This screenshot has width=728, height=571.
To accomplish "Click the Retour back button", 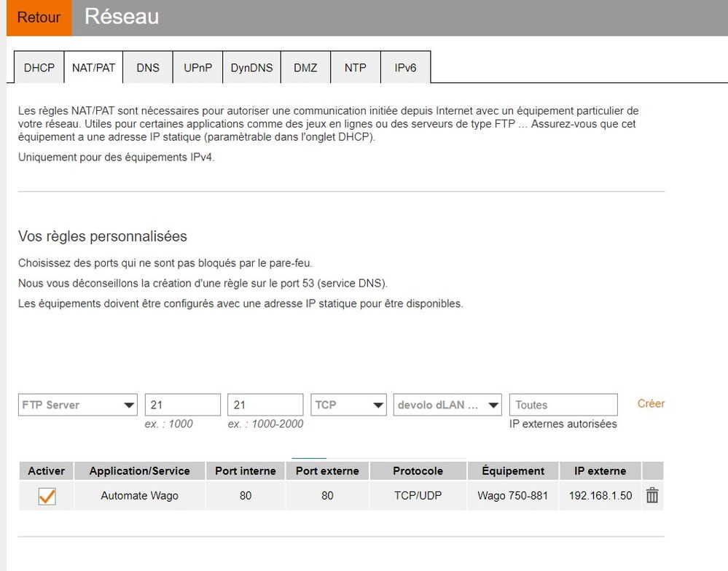I will point(39,18).
